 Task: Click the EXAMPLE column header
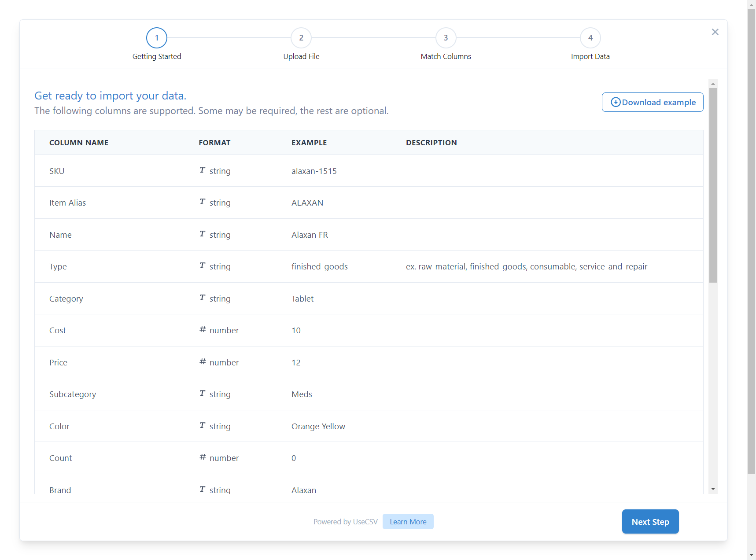click(309, 143)
